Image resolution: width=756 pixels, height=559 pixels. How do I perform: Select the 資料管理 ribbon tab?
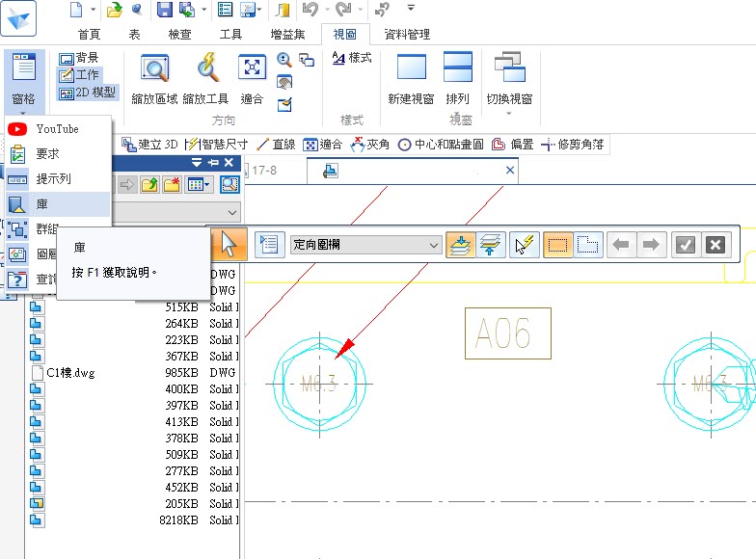407,35
